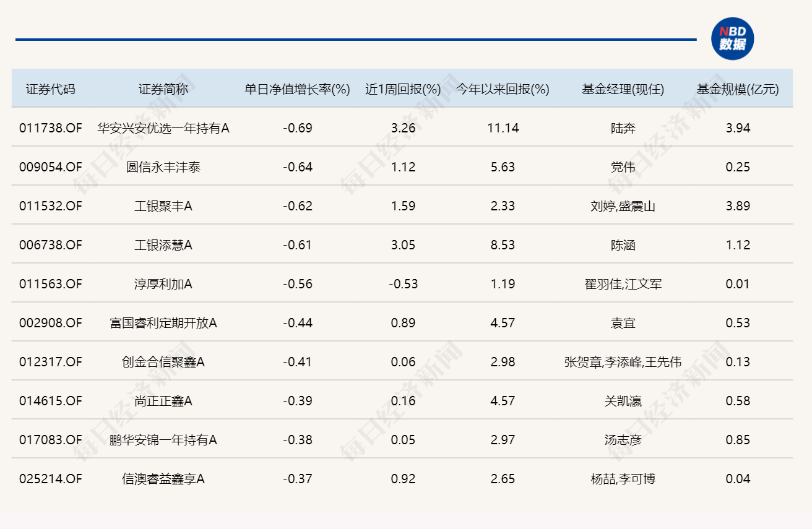Click daily growth value -0.37
This screenshot has width=812, height=529.
(298, 479)
